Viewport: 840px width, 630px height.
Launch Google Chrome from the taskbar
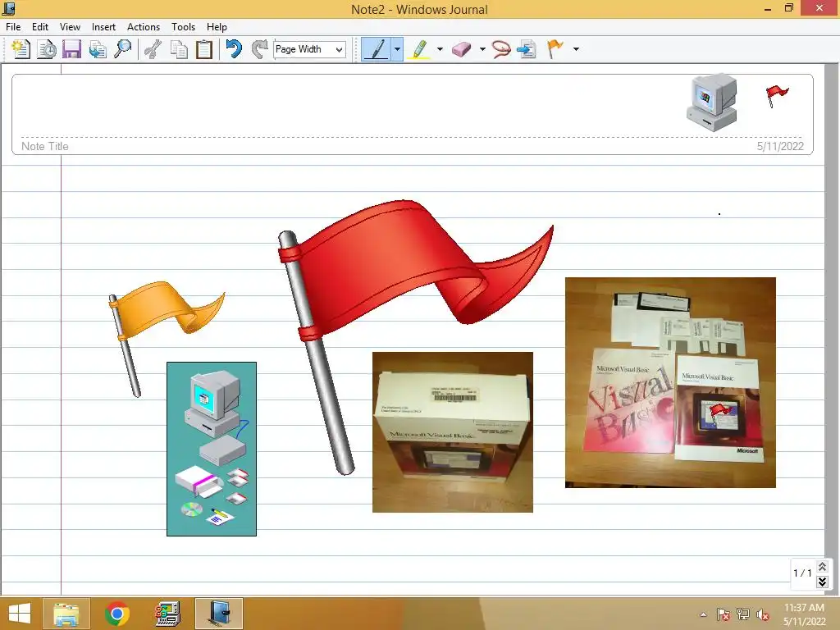pos(117,614)
